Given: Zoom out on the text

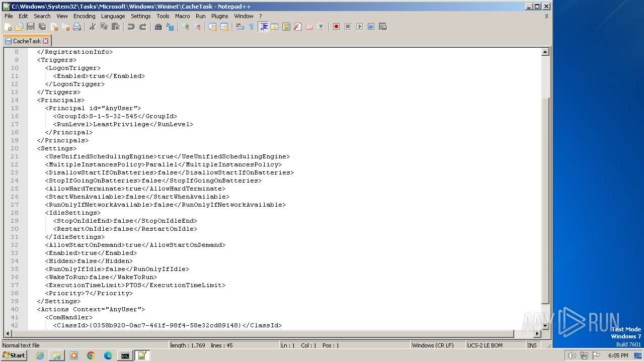Looking at the screenshot, I should pos(197,27).
